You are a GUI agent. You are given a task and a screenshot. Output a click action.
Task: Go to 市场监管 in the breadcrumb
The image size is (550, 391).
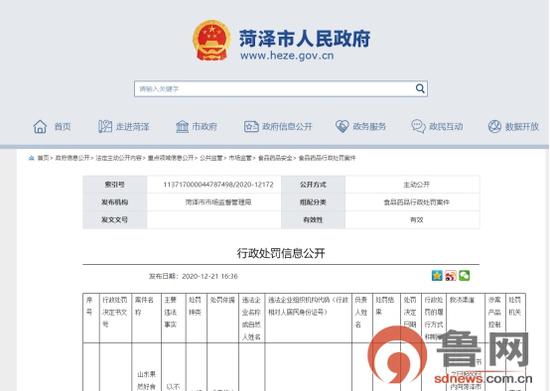pyautogui.click(x=240, y=158)
